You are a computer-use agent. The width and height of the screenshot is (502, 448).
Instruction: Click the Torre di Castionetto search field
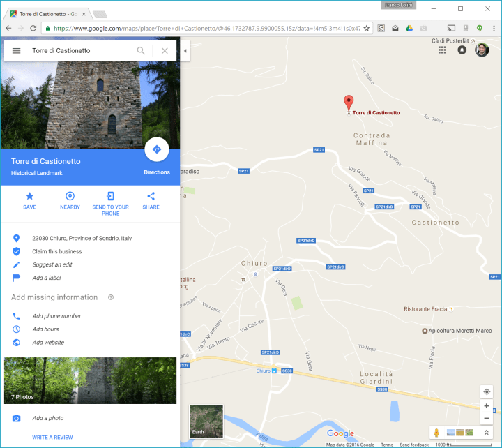coord(80,51)
